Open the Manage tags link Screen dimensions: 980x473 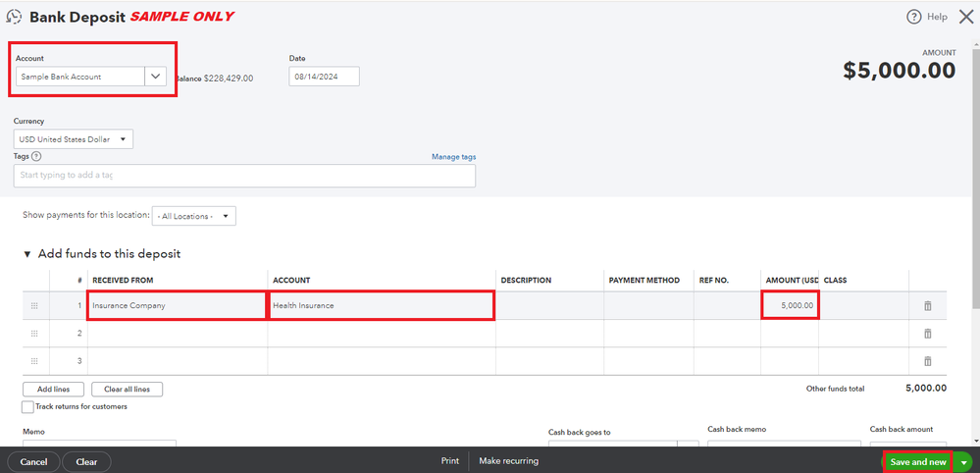(454, 157)
